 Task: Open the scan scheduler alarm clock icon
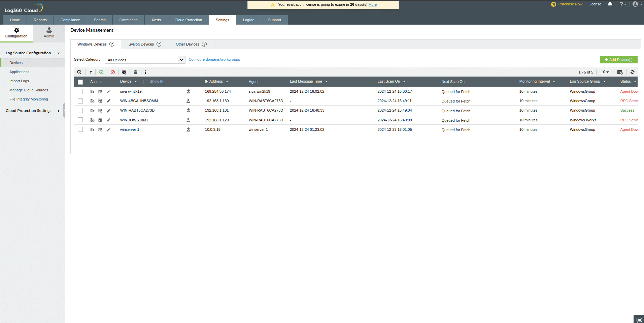[x=124, y=72]
